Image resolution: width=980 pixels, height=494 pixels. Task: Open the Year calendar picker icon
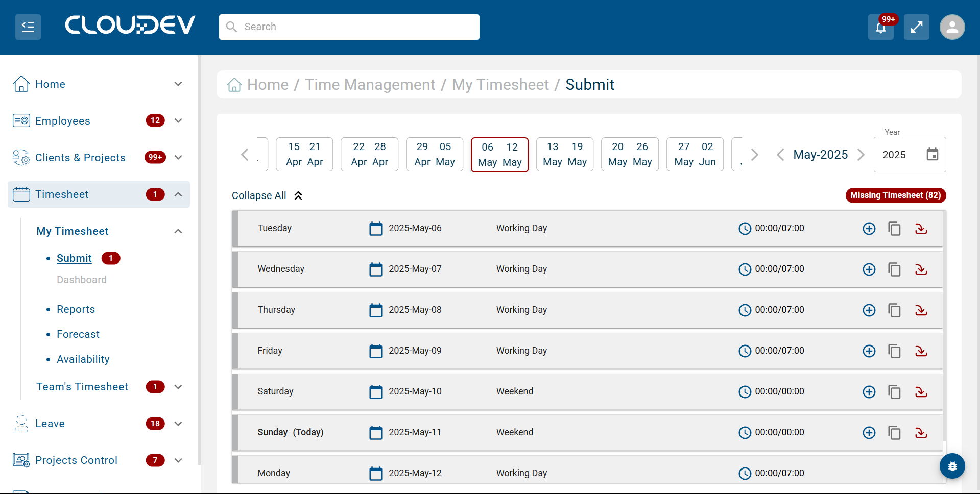tap(932, 155)
